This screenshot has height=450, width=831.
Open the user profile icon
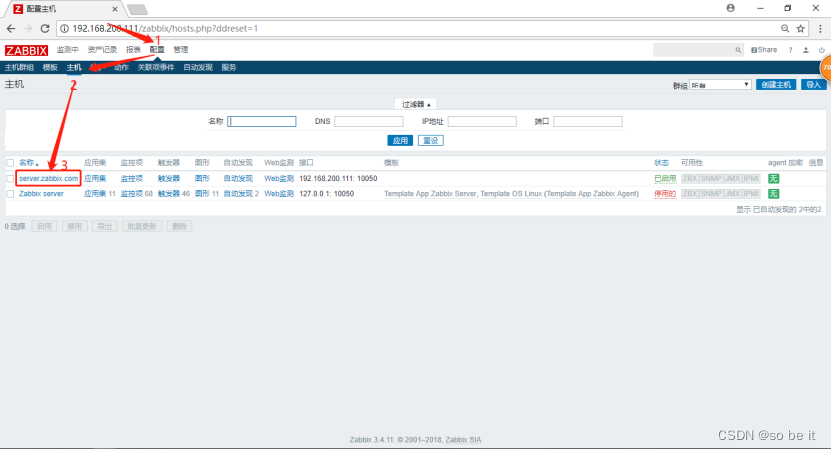tap(806, 50)
